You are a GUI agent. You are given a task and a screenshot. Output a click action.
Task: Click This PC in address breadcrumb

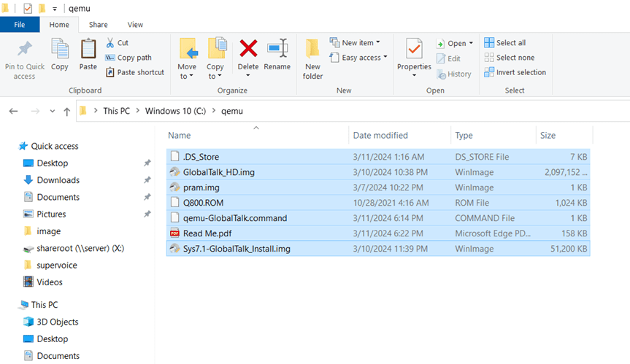116,111
